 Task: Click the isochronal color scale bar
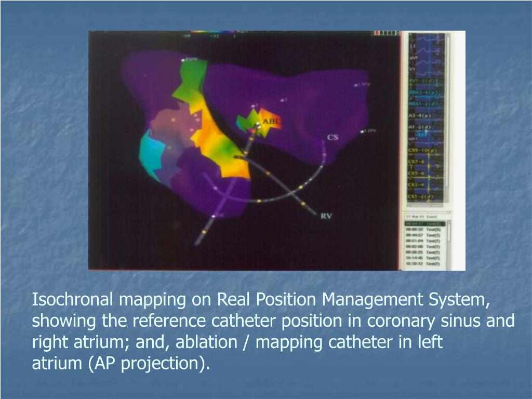tap(213, 33)
